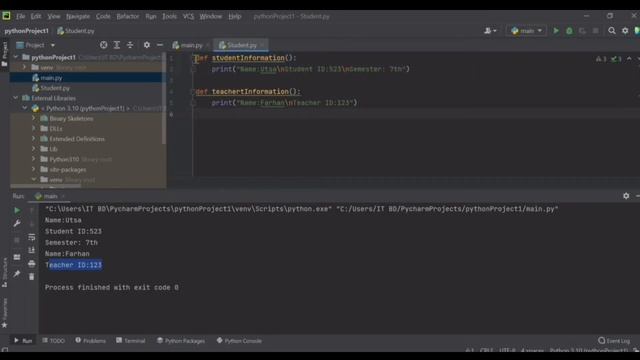This screenshot has height=360, width=640.
Task: Open the Python Packages tool window
Action: click(x=181, y=340)
